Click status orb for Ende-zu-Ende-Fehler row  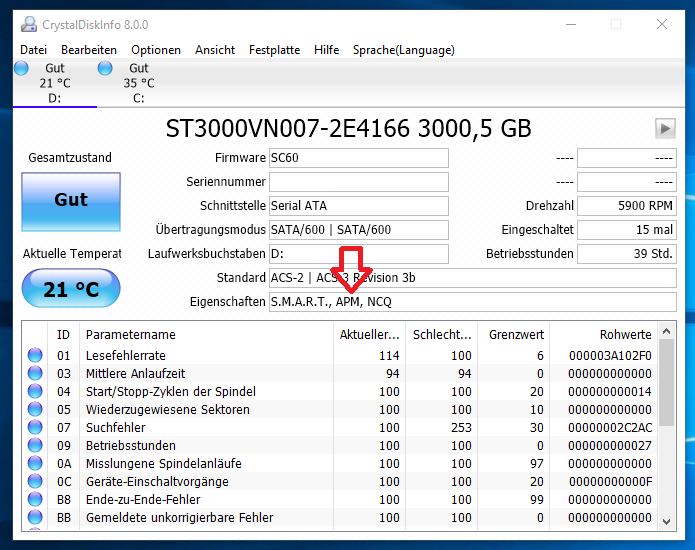(35, 499)
